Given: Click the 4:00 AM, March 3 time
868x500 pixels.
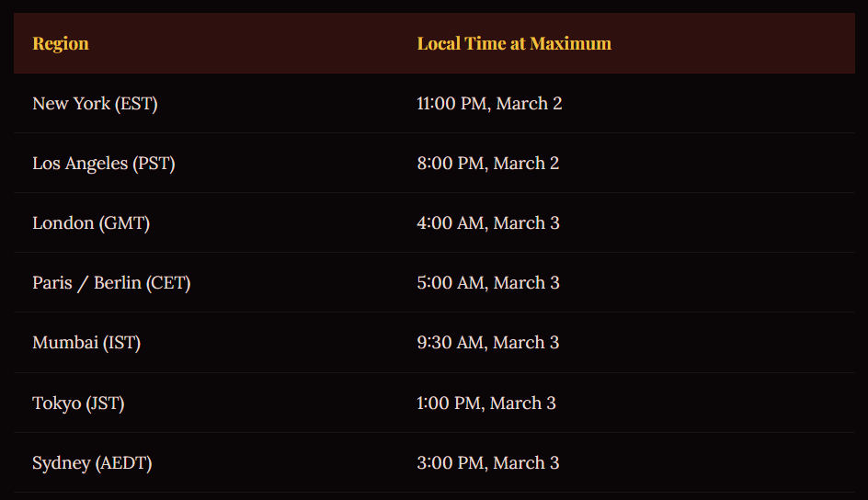Looking at the screenshot, I should pyautogui.click(x=487, y=223).
